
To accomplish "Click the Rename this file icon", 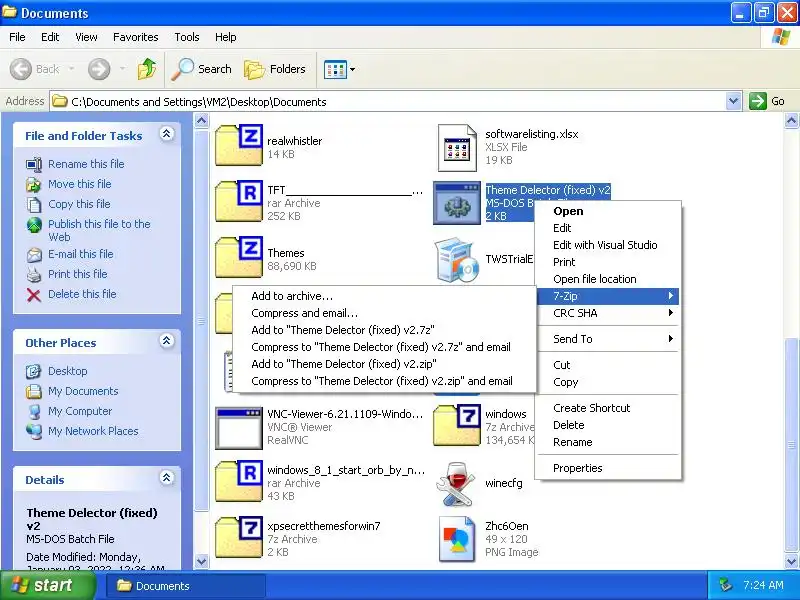I will (x=34, y=164).
